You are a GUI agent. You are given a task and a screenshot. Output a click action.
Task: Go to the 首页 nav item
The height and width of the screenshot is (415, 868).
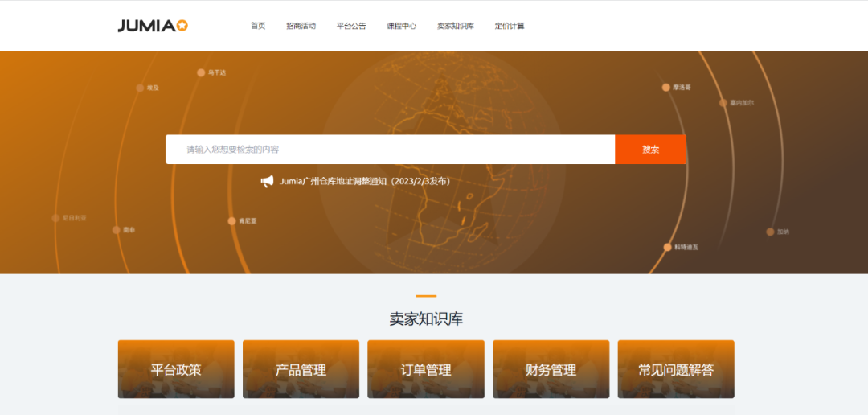[258, 26]
